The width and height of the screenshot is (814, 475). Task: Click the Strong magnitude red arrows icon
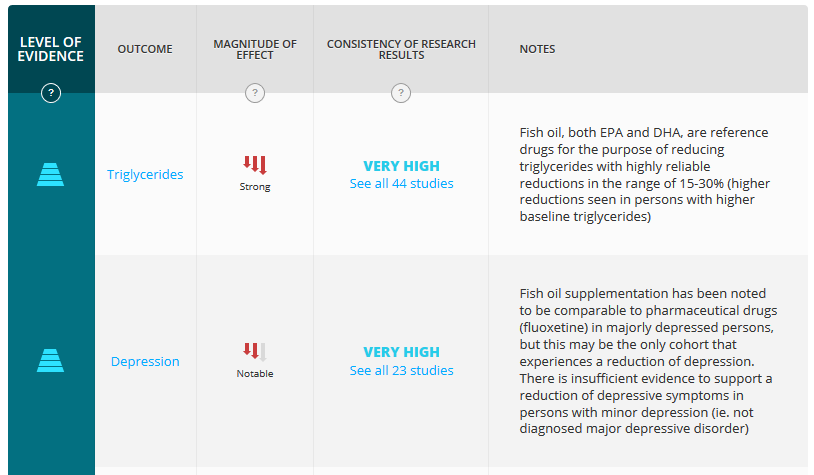[255, 165]
